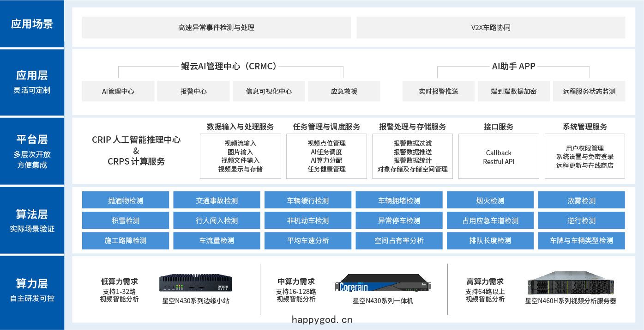The width and height of the screenshot is (644, 330).
Task: Click CRIP 人工智能推理中心 text
Action: (x=136, y=140)
